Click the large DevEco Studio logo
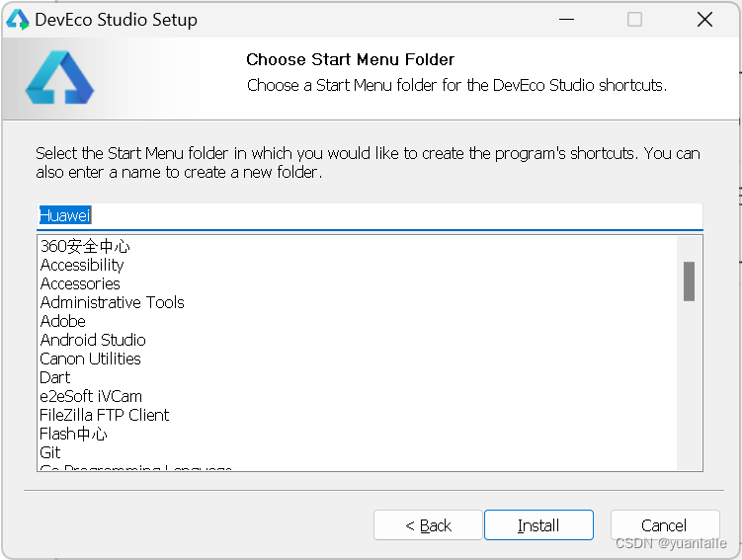This screenshot has width=742, height=560. [59, 78]
